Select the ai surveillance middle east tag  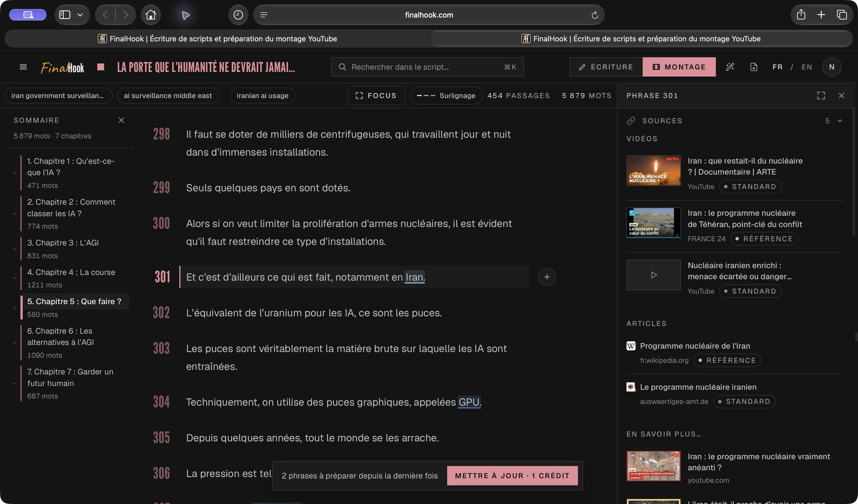pyautogui.click(x=168, y=96)
